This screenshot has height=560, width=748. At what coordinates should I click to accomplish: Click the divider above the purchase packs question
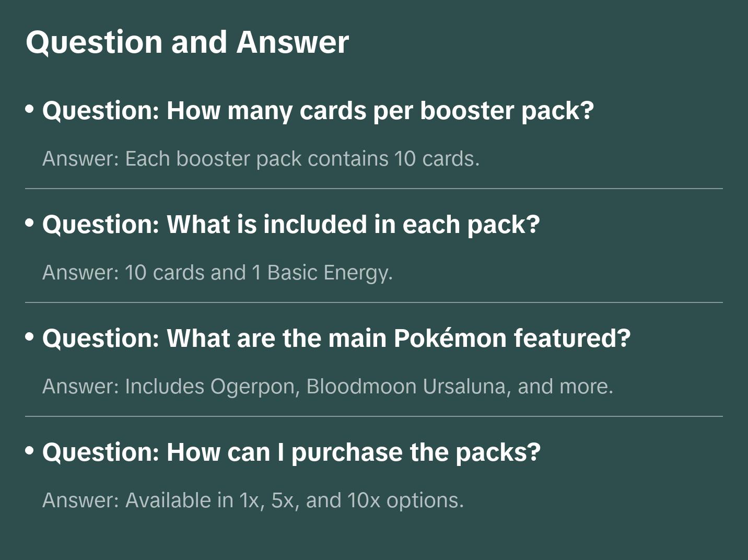coord(374,416)
